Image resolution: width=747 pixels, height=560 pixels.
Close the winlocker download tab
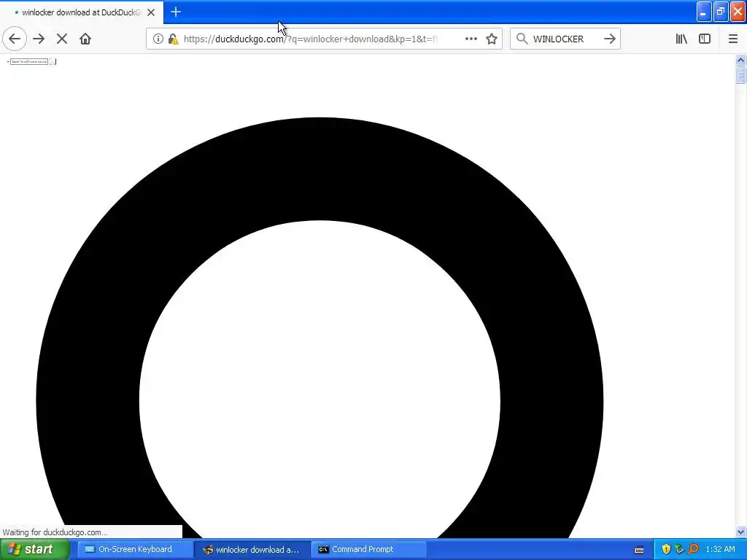pyautogui.click(x=151, y=12)
